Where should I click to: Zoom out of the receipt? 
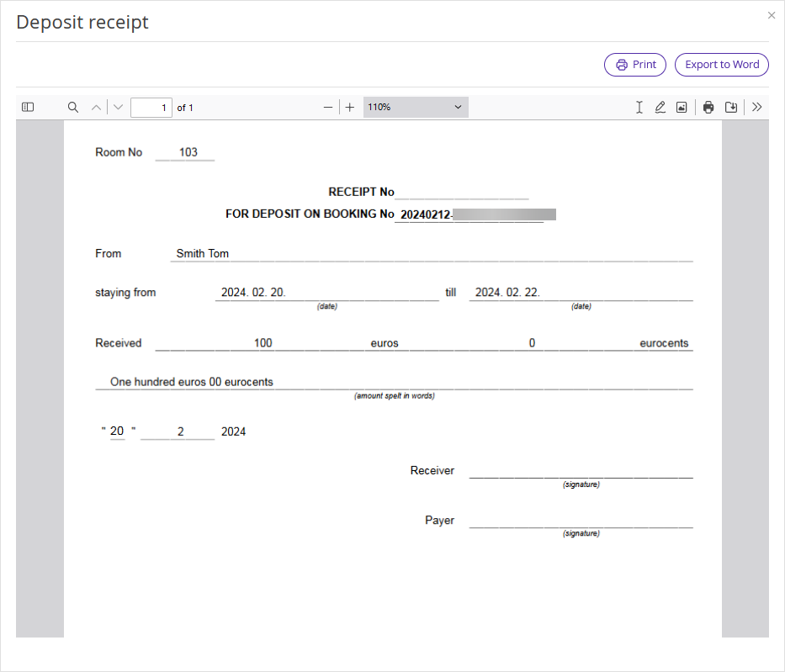click(328, 107)
